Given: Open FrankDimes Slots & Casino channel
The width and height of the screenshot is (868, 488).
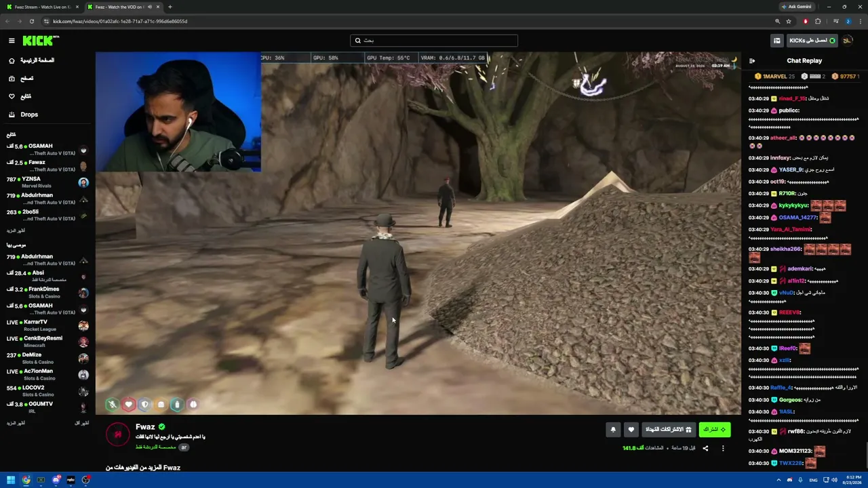Looking at the screenshot, I should pos(46,293).
